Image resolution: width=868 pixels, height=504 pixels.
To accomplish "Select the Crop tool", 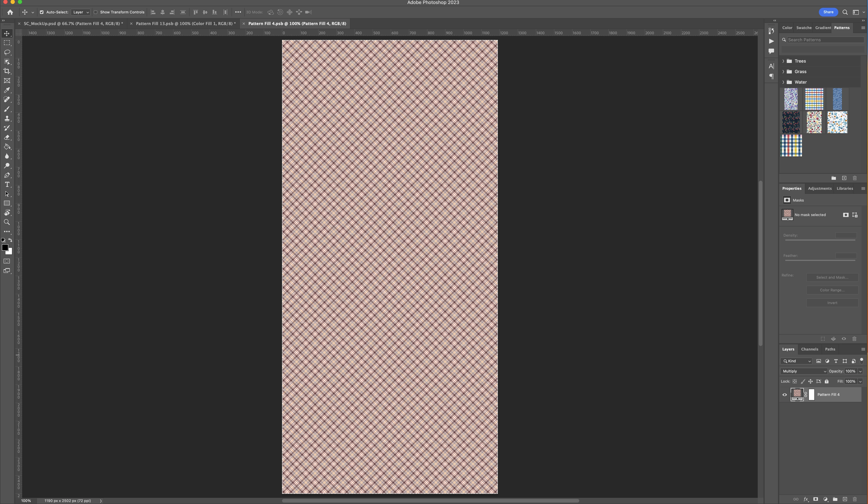I will tap(7, 71).
